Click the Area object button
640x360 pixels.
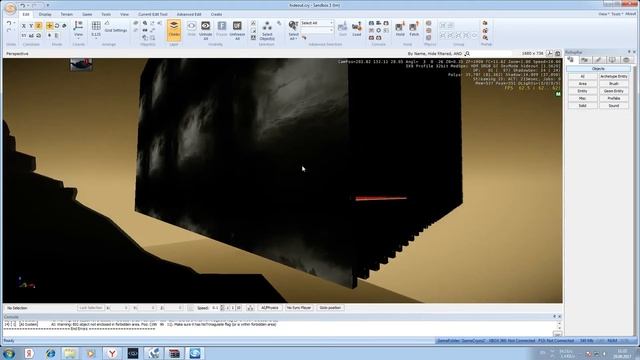[x=582, y=84]
